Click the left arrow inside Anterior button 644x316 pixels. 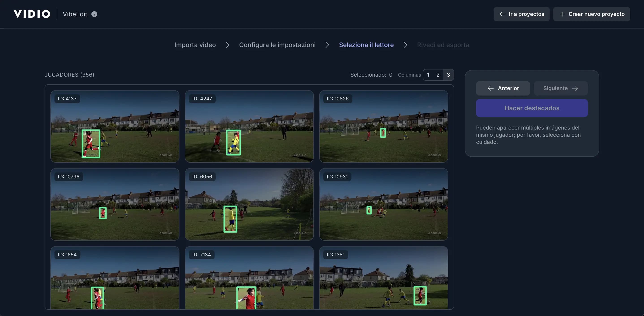[490, 88]
